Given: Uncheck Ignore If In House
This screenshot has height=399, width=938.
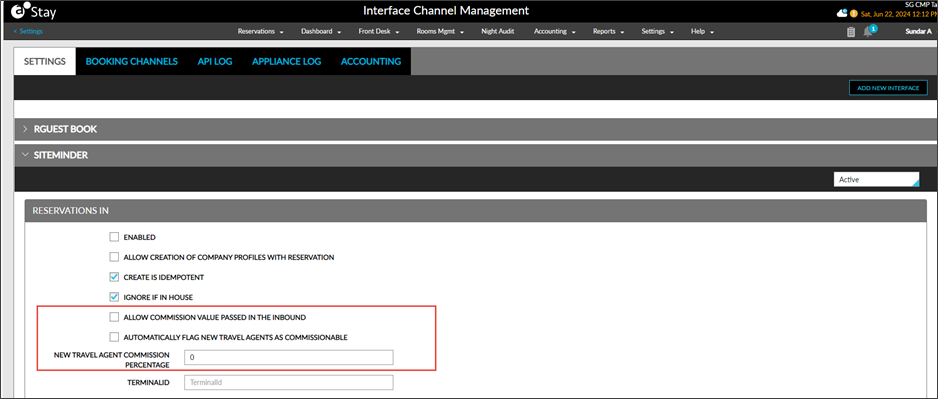Looking at the screenshot, I should (x=114, y=297).
